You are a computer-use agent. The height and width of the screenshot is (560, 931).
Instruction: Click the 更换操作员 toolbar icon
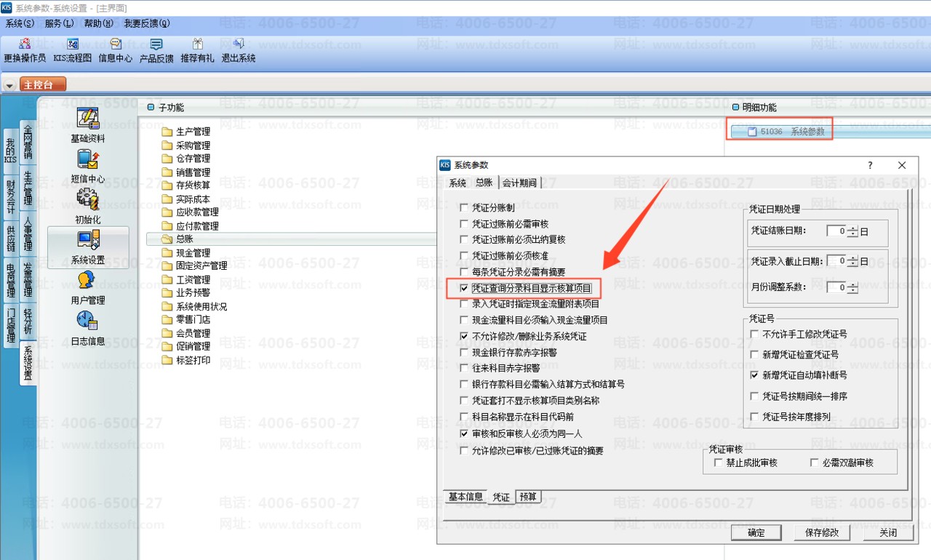[25, 44]
